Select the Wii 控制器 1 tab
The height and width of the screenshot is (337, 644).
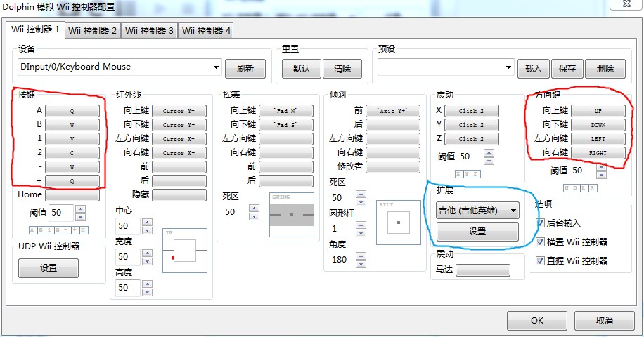coord(35,29)
